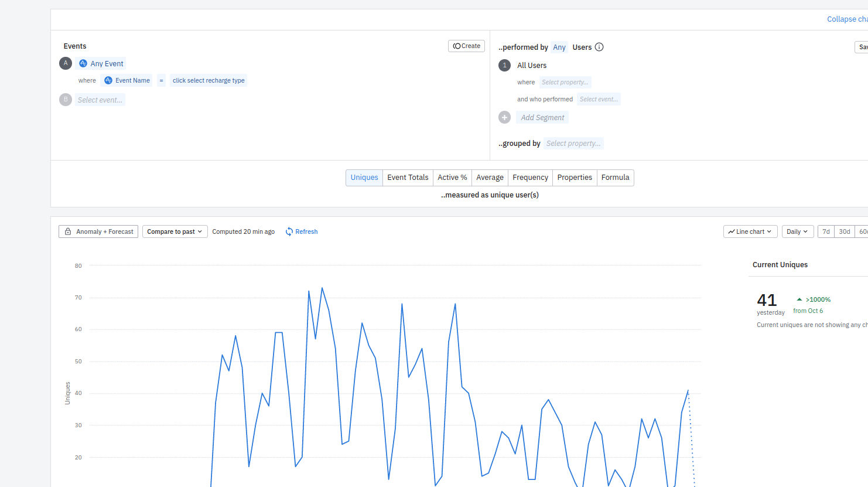Open the Any Event selector
Image resolution: width=868 pixels, height=487 pixels.
coord(100,63)
